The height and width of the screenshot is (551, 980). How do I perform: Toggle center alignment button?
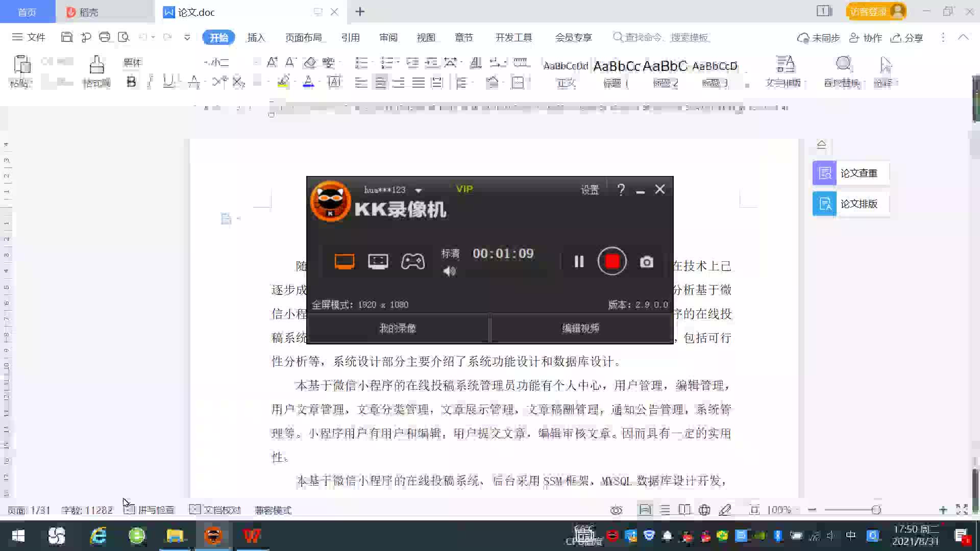click(380, 83)
